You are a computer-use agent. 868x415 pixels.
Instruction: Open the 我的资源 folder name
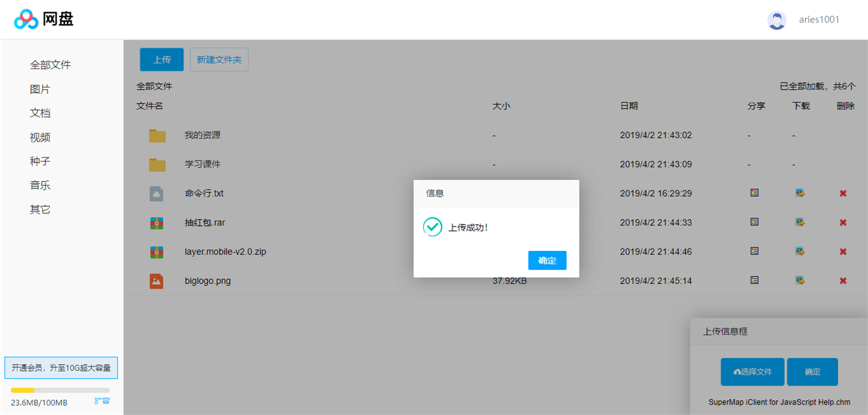point(203,135)
